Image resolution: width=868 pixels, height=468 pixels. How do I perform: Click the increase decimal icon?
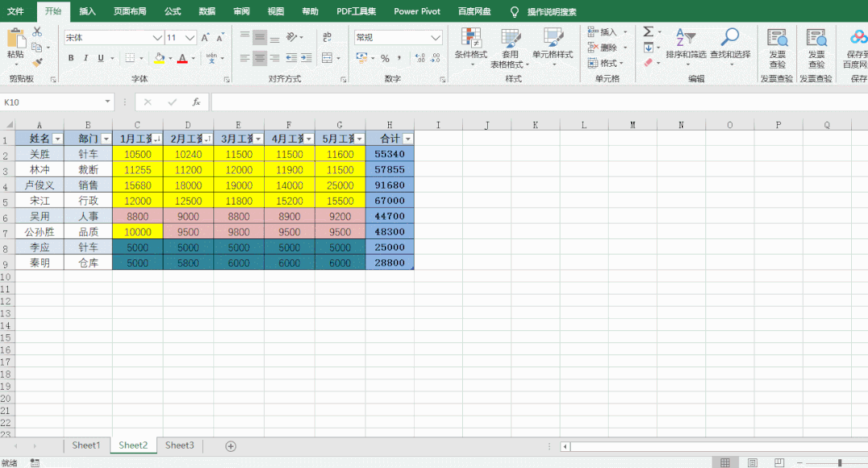420,58
